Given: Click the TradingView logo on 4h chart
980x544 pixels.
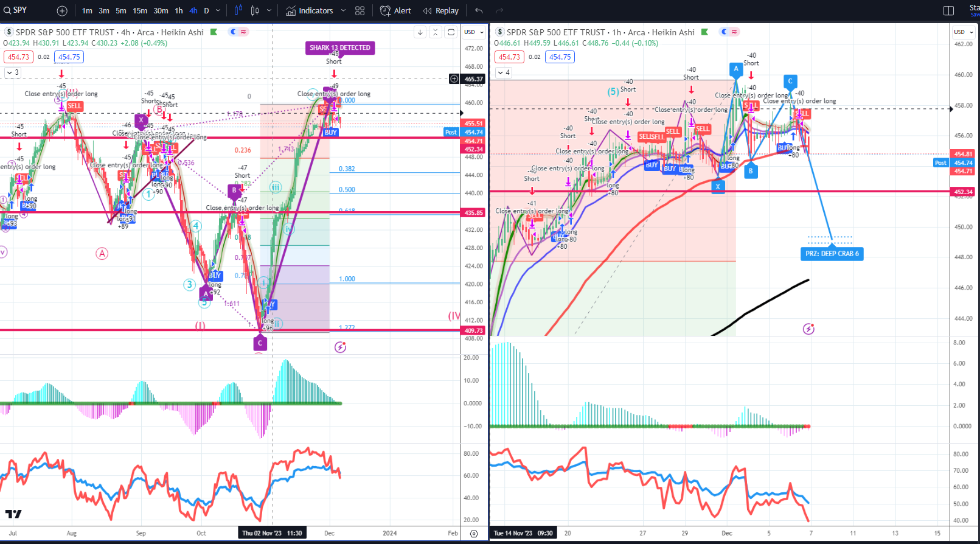Looking at the screenshot, I should coord(13,514).
